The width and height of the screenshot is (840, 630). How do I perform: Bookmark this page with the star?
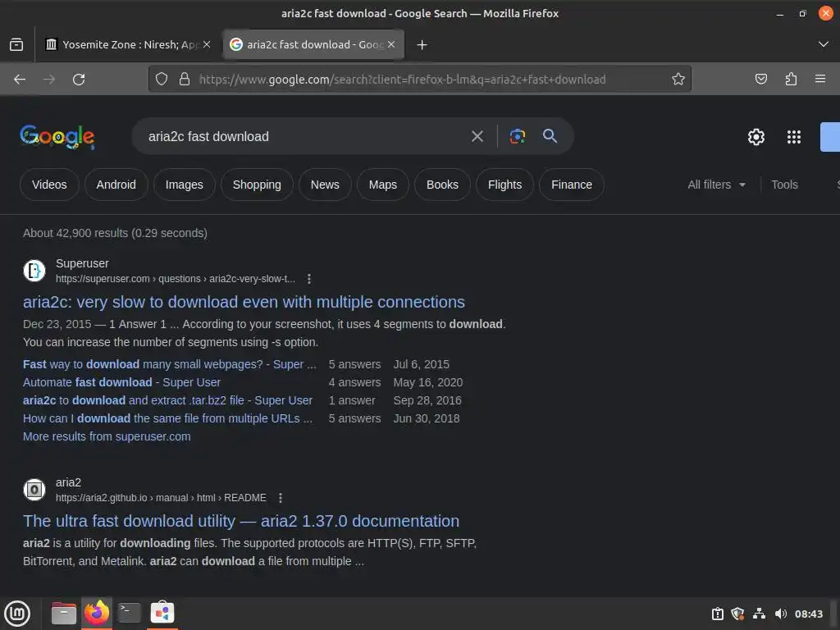pyautogui.click(x=678, y=80)
